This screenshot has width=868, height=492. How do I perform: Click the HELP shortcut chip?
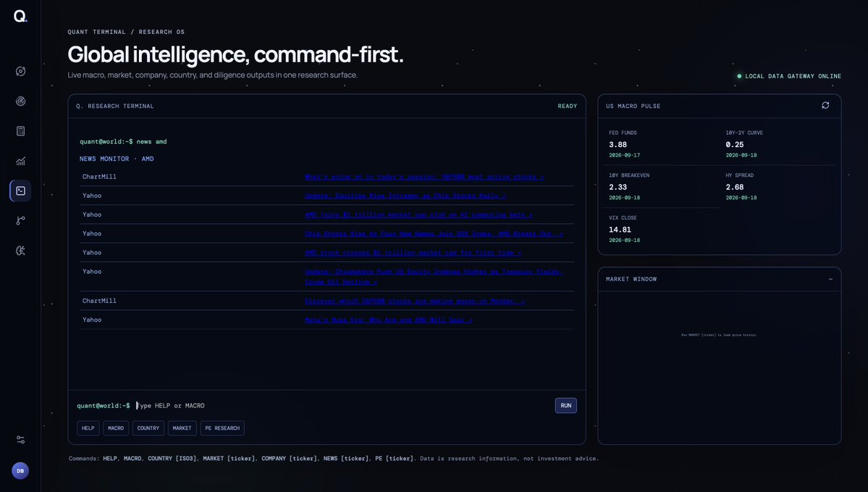(x=88, y=428)
